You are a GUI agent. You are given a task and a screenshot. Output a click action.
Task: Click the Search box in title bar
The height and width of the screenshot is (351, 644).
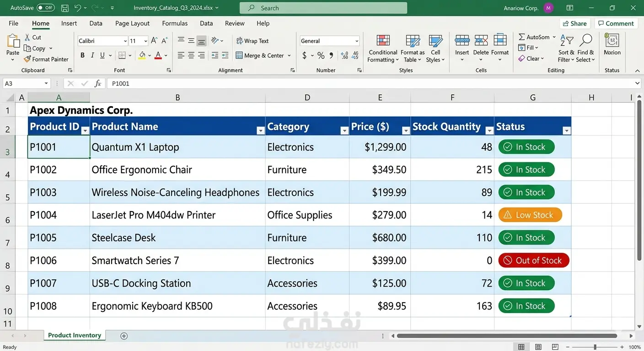[323, 8]
